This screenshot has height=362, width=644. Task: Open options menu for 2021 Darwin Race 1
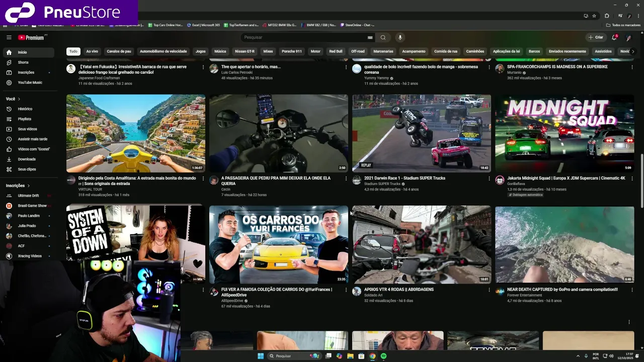tap(489, 178)
